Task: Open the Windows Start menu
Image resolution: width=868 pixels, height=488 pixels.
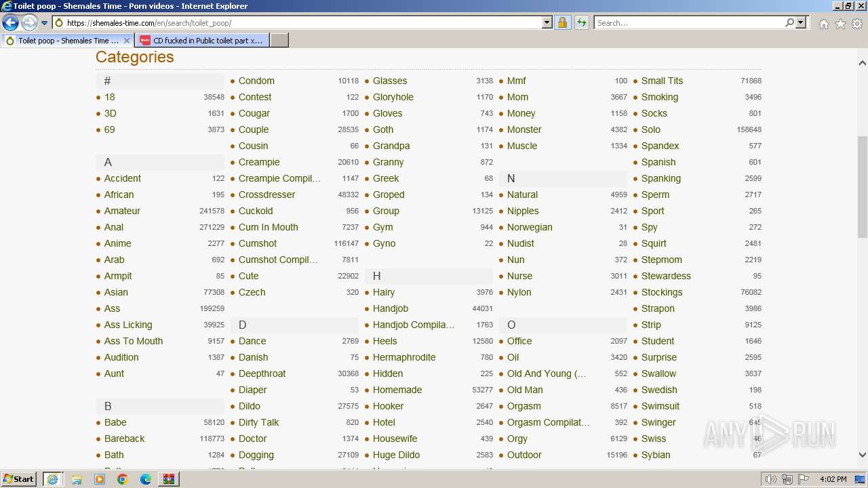Action: [19, 479]
